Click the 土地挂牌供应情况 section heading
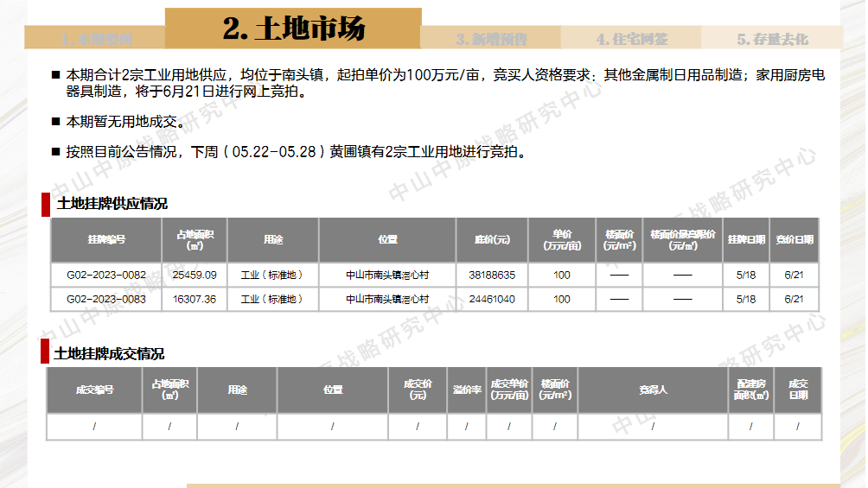The image size is (868, 488). [112, 204]
